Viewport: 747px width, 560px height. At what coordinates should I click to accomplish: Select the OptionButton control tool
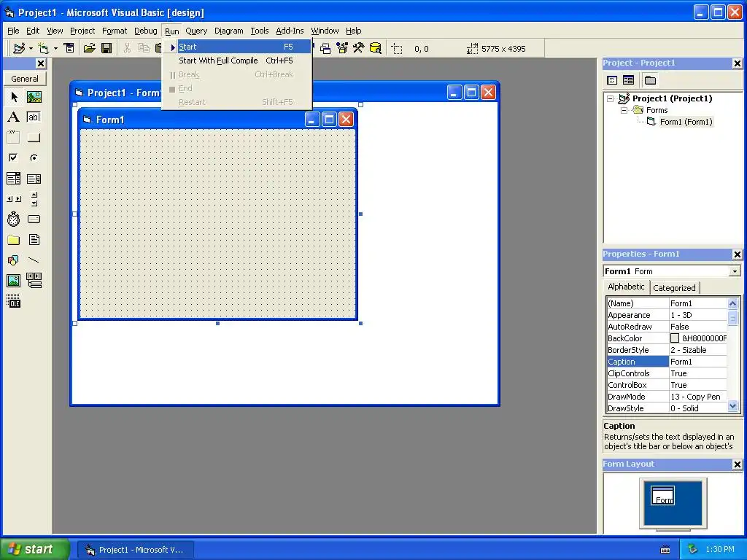pos(34,157)
